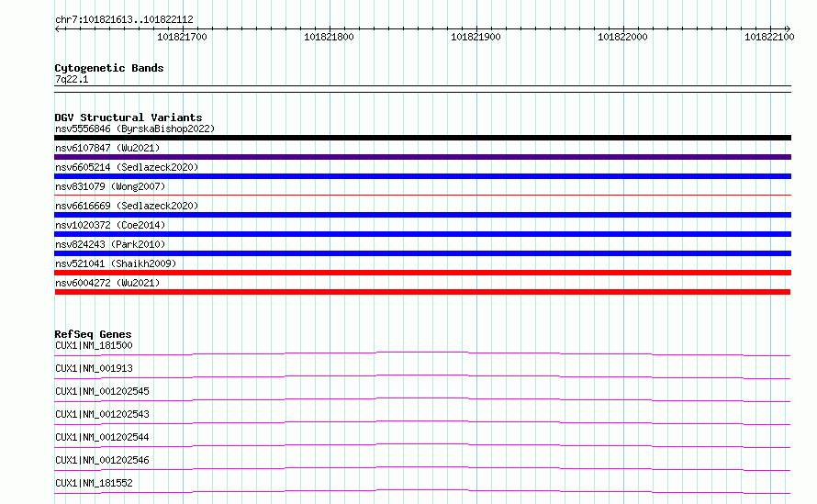Click the blue nsv6616669 variant bar
This screenshot has width=817, height=504.
422,215
